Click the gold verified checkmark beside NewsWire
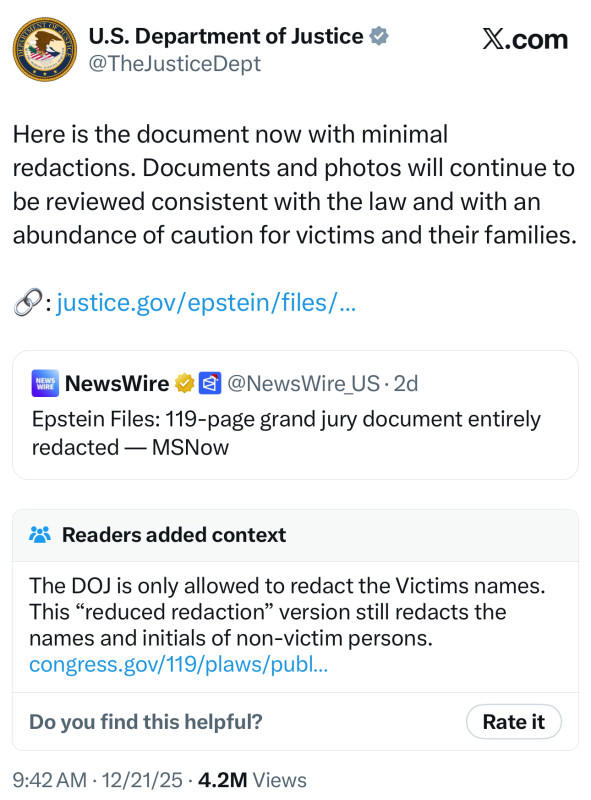This screenshot has height=800, width=591. (182, 382)
